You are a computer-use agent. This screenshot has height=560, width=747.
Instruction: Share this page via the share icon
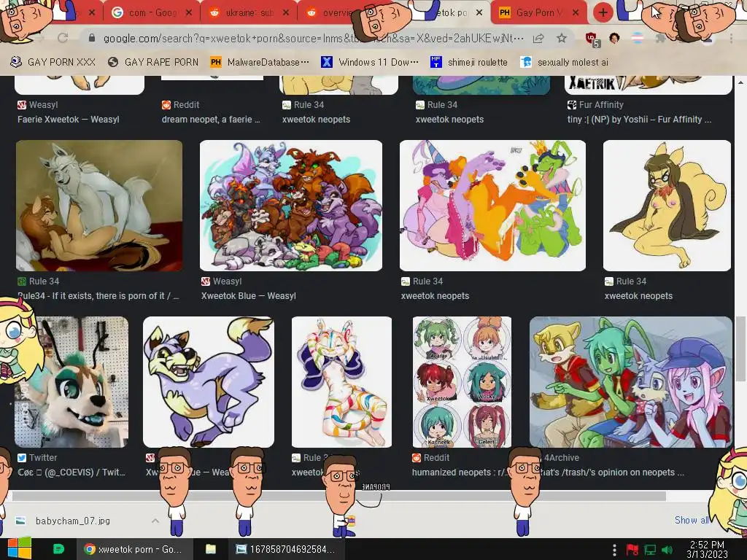point(538,39)
